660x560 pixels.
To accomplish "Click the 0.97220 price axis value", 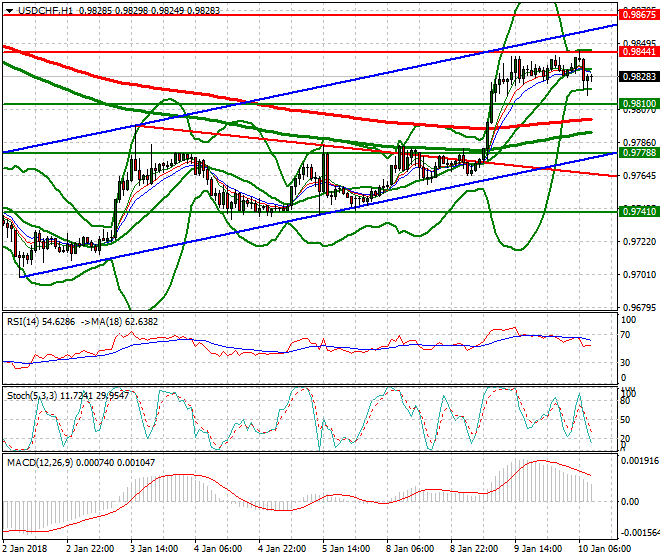I will point(639,242).
